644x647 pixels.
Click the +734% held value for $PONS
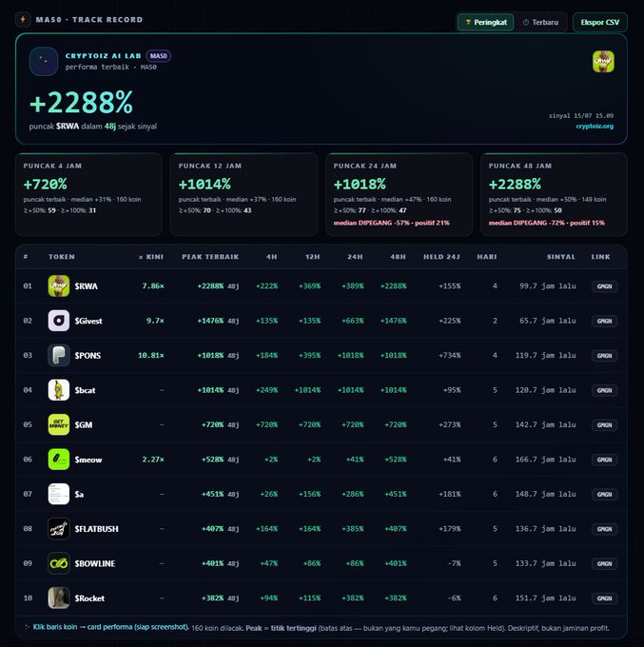tap(449, 355)
